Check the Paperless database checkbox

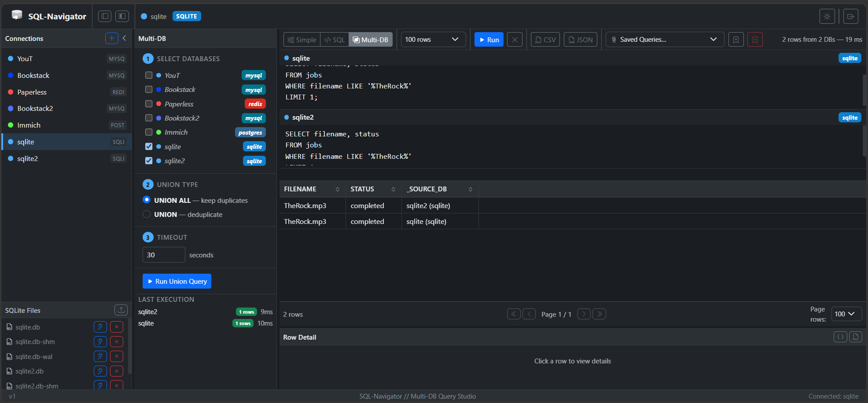tap(149, 104)
